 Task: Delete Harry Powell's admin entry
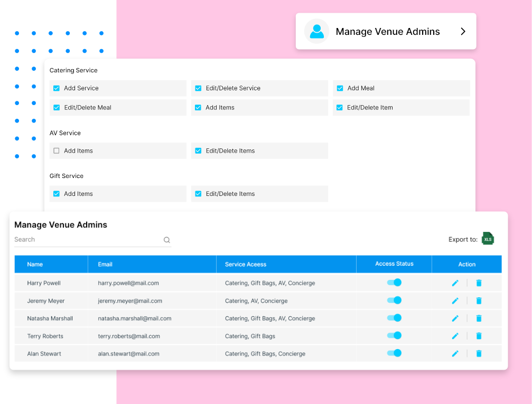coord(479,283)
